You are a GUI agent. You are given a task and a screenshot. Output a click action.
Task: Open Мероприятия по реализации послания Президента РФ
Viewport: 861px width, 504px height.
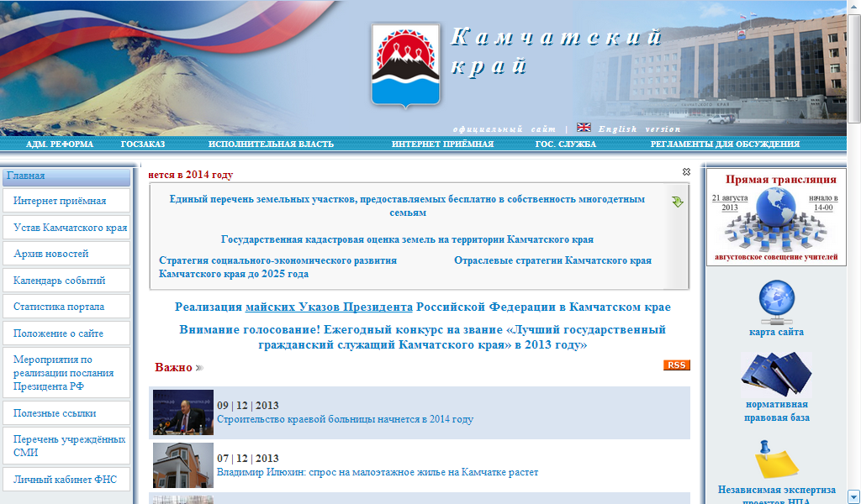click(x=66, y=373)
